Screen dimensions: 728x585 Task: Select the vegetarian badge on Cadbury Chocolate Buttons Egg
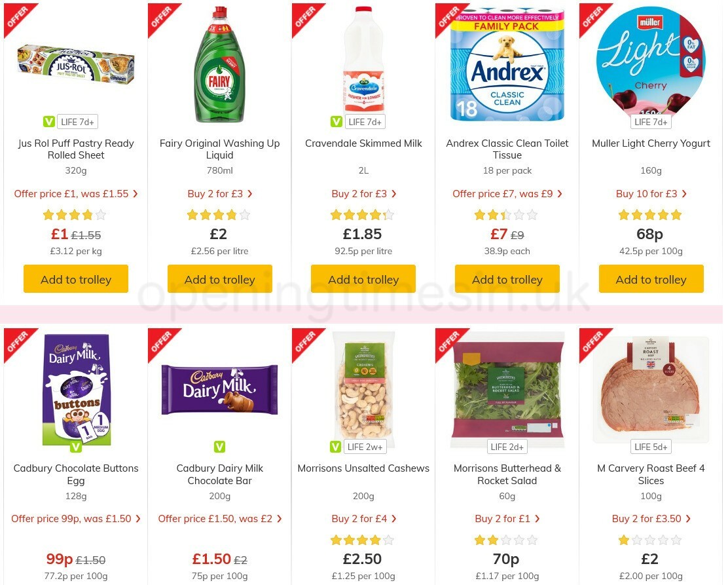tap(76, 446)
